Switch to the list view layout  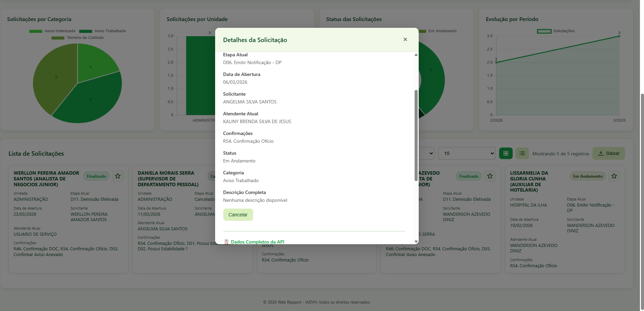click(x=522, y=153)
